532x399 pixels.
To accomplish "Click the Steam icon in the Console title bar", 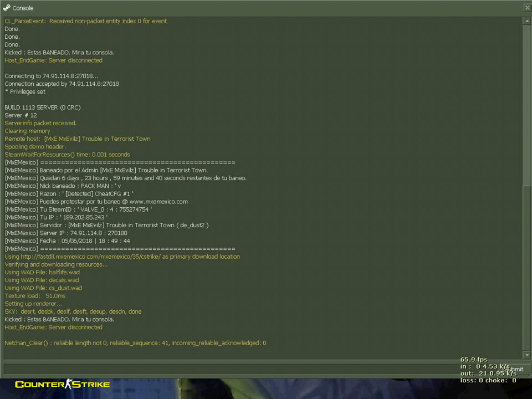I will click(7, 7).
